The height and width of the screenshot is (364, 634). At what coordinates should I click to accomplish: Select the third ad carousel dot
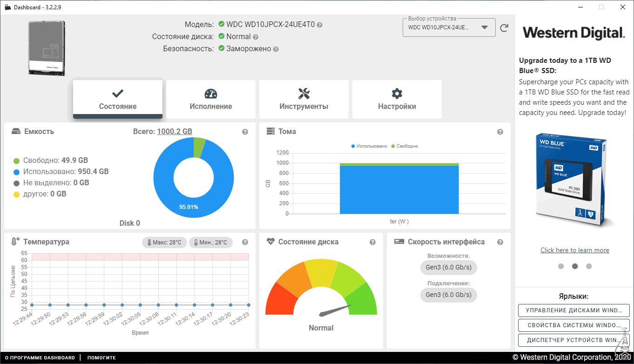point(589,266)
